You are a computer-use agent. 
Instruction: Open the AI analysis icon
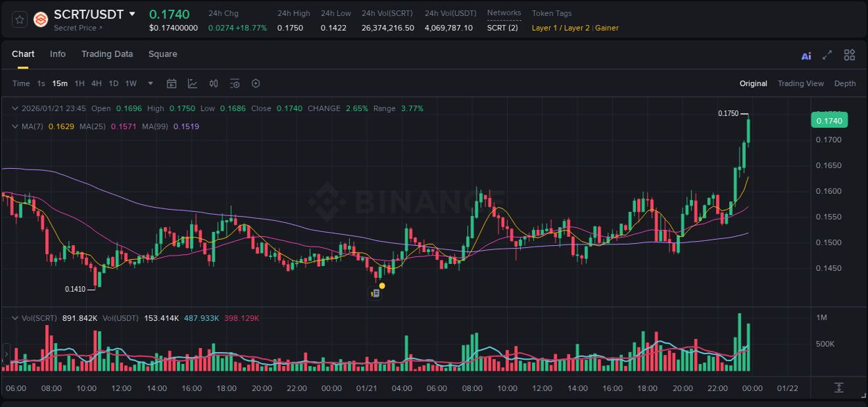(806, 54)
